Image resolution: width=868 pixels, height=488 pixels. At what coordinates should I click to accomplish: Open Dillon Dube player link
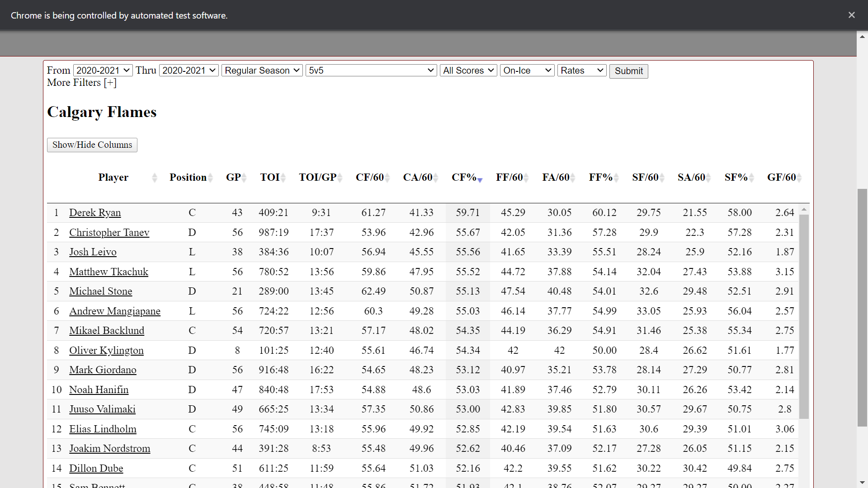pyautogui.click(x=96, y=469)
